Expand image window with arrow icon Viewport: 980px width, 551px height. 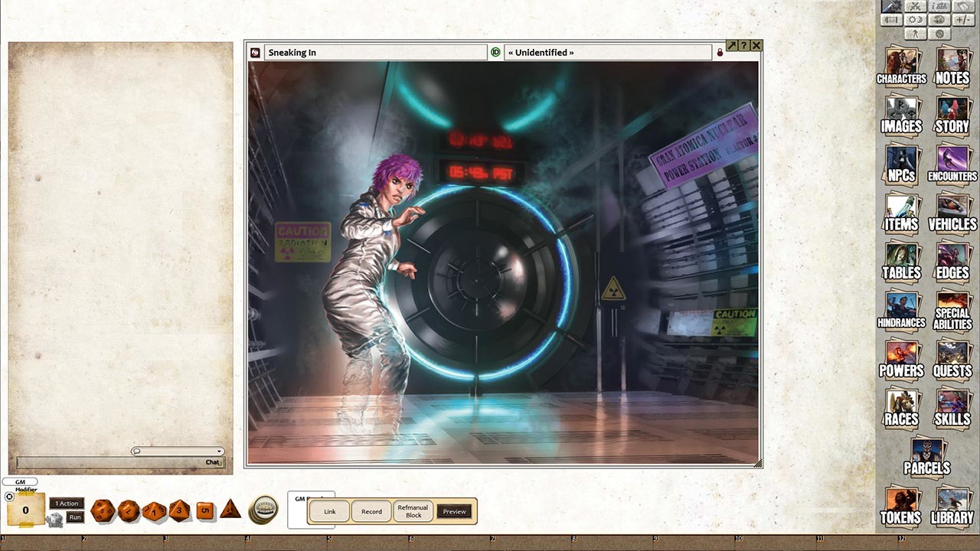[x=731, y=46]
